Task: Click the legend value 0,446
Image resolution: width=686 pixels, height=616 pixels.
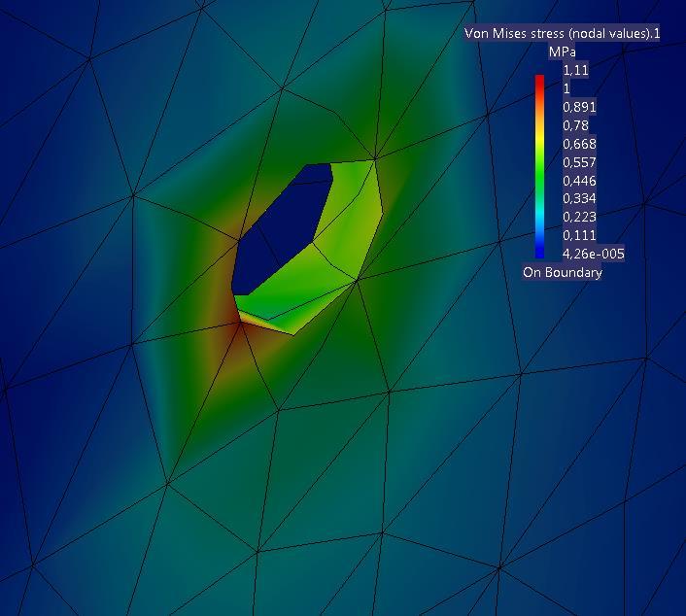Action: 579,181
